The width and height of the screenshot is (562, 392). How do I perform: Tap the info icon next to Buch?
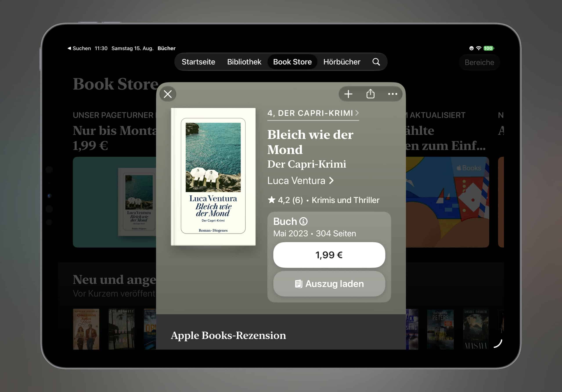(x=303, y=221)
